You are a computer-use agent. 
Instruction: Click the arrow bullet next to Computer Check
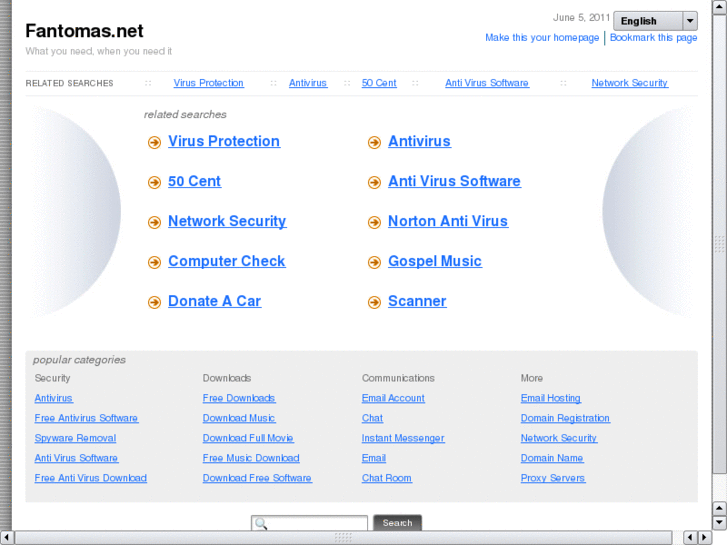(x=154, y=263)
